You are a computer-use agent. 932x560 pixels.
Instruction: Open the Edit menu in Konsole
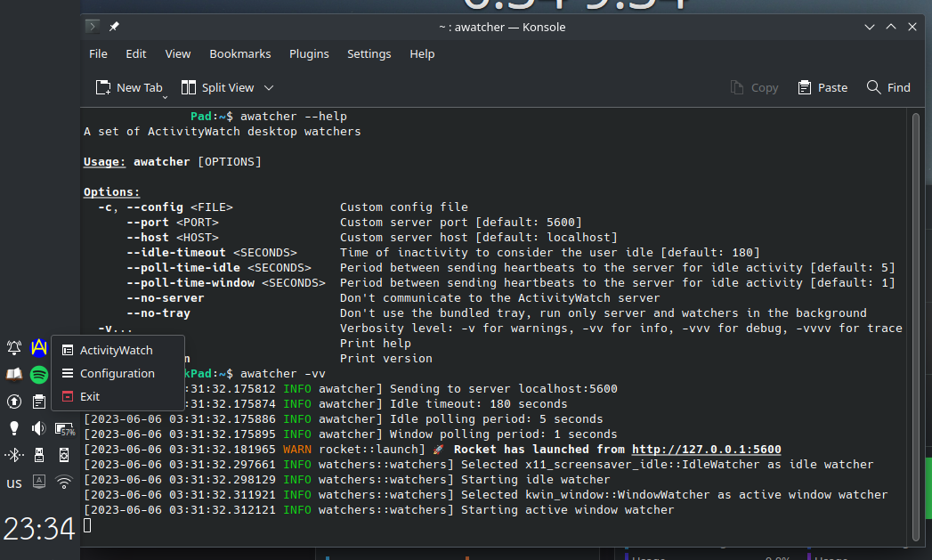click(x=136, y=53)
